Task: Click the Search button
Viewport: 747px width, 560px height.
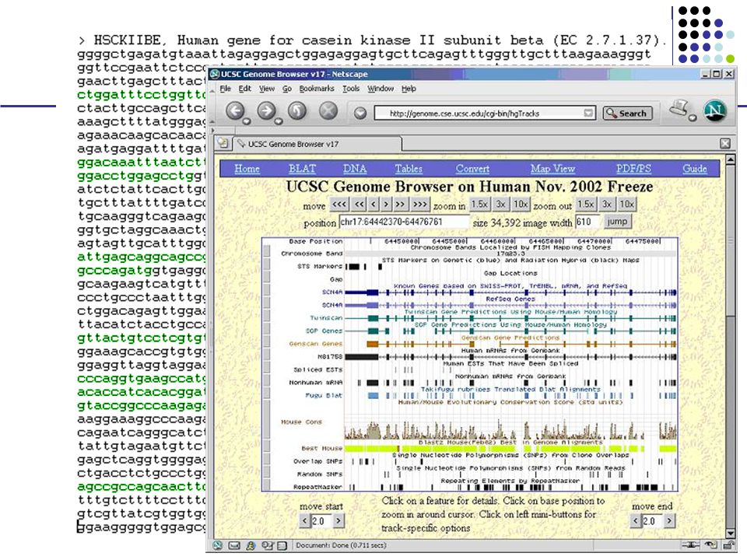Action: click(x=627, y=114)
